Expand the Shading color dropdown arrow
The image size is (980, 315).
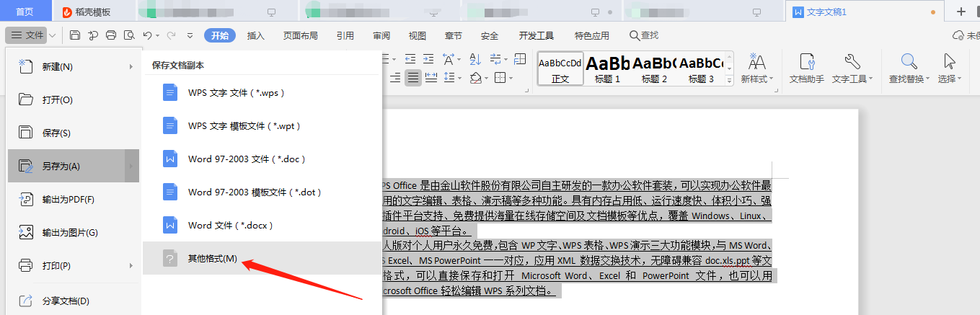[486, 78]
